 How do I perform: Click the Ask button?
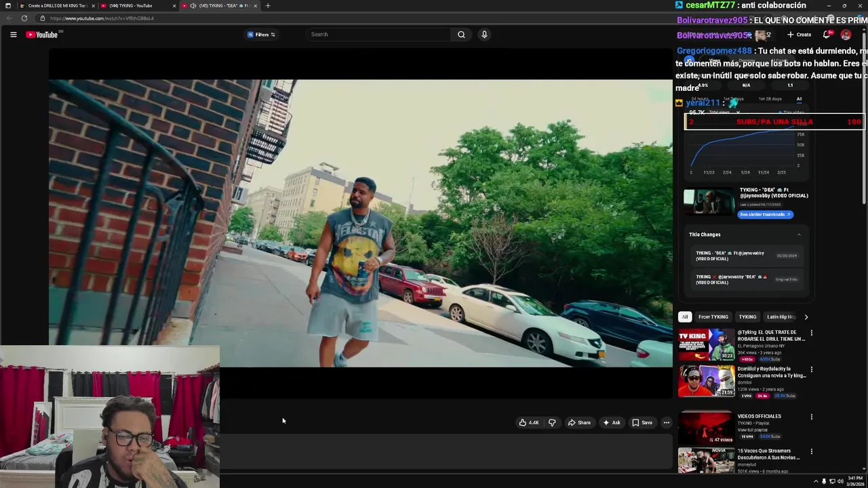[611, 422]
